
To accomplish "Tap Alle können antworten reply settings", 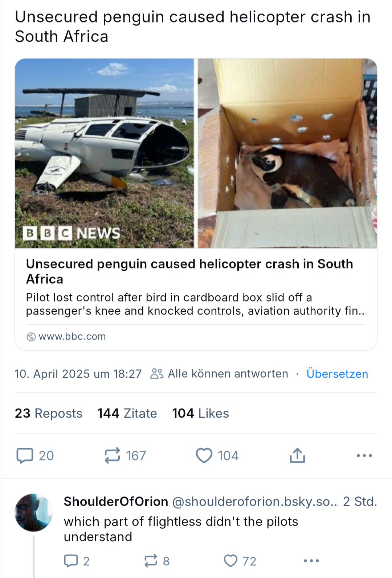I will pos(219,374).
